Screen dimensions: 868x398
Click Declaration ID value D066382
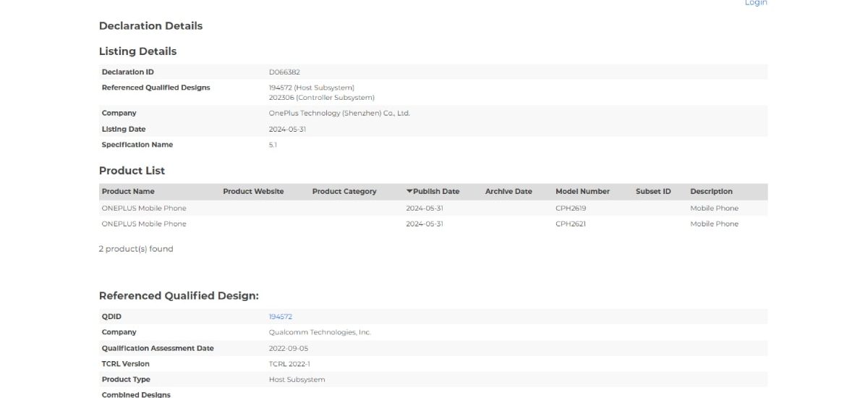(x=284, y=72)
